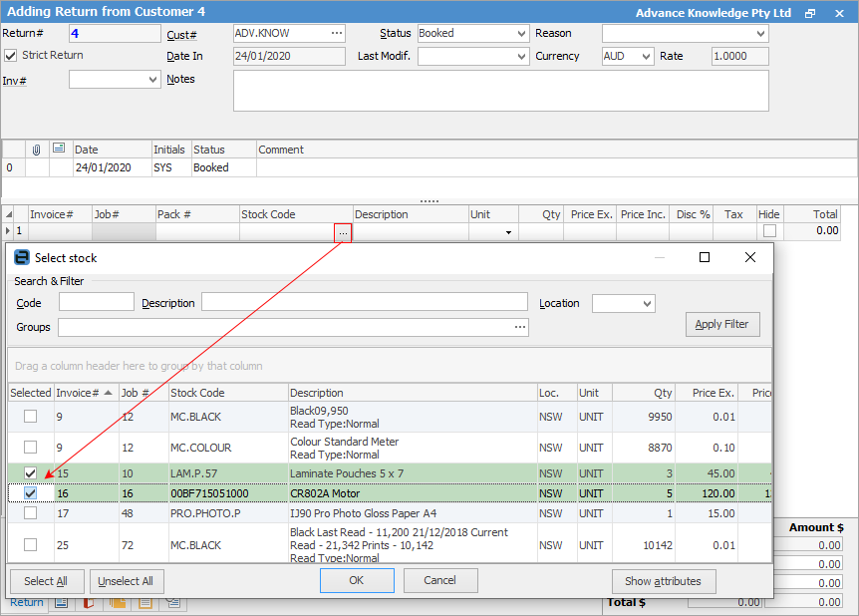Open the orange documents tab icon

[117, 603]
